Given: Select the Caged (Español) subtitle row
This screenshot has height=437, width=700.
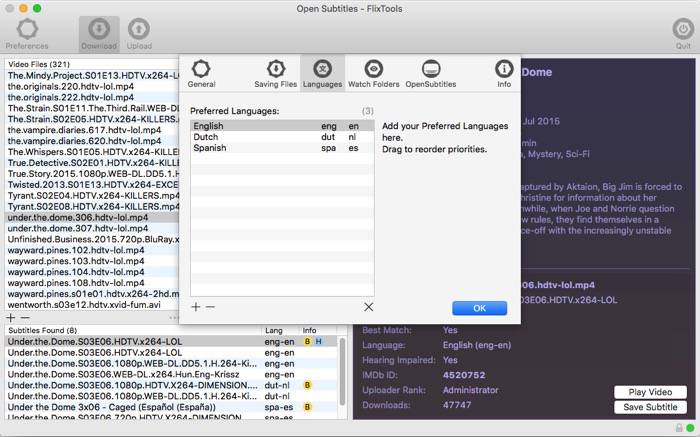Looking at the screenshot, I should (x=171, y=407).
